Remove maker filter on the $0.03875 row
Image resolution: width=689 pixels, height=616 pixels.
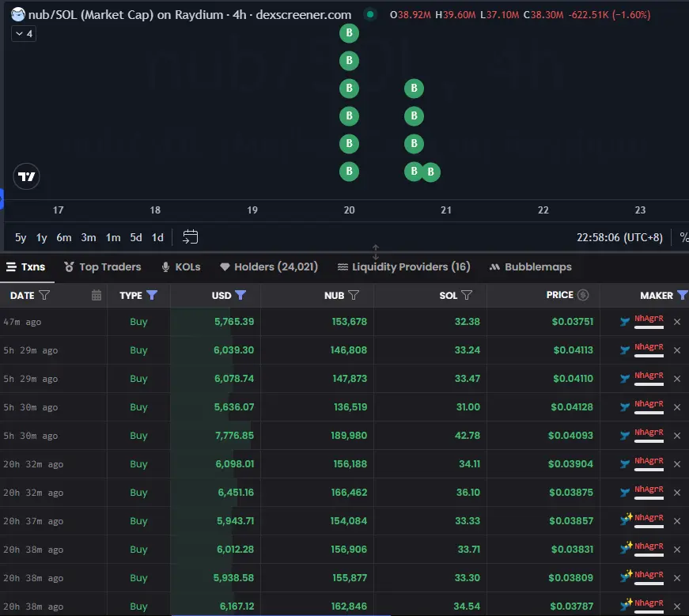pos(676,493)
